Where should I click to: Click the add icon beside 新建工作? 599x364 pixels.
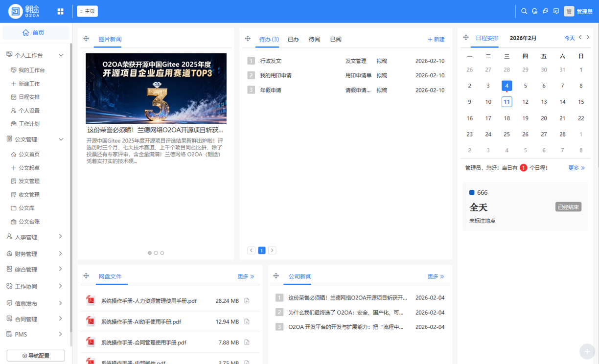pyautogui.click(x=13, y=84)
